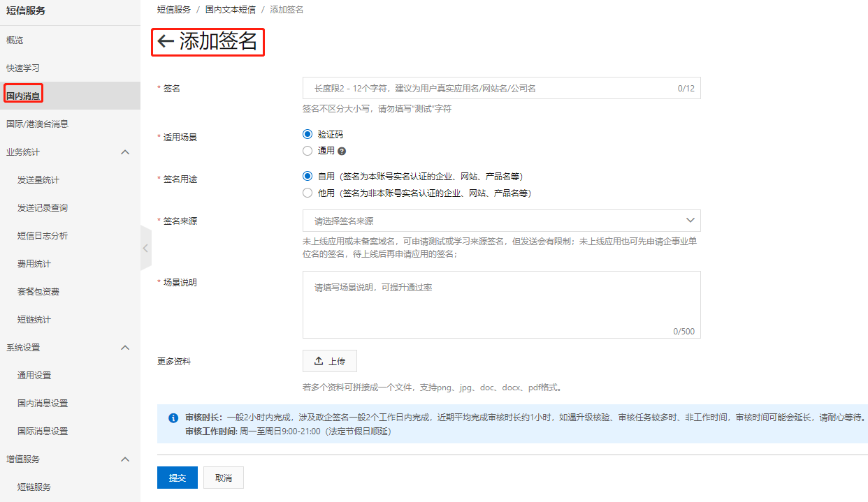Open the 签名来源 dropdown
Viewport: 868px width, 502px height.
tap(501, 221)
